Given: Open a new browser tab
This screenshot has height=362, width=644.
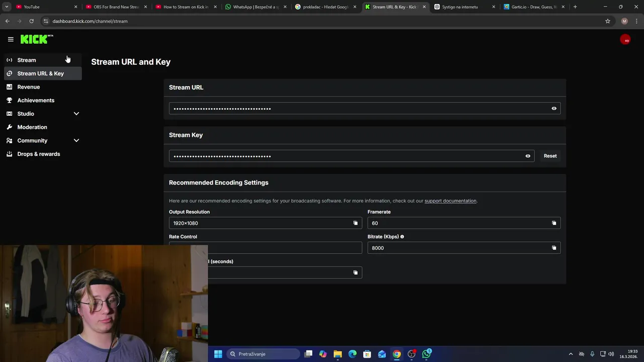Looking at the screenshot, I should [x=575, y=7].
